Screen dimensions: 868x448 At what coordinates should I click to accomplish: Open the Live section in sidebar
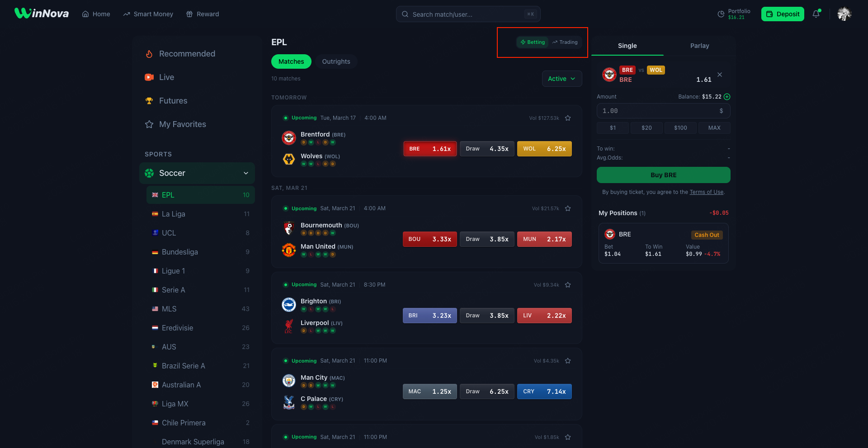coord(166,77)
